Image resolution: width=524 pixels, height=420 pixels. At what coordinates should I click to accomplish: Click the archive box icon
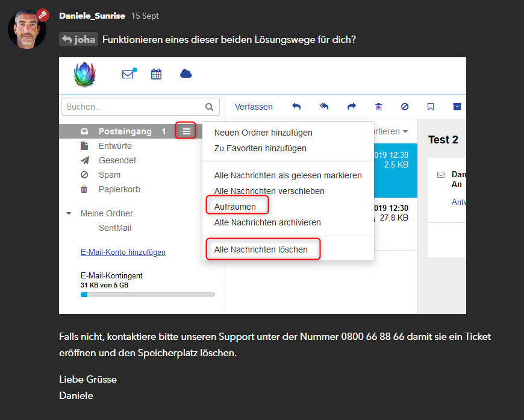[457, 107]
